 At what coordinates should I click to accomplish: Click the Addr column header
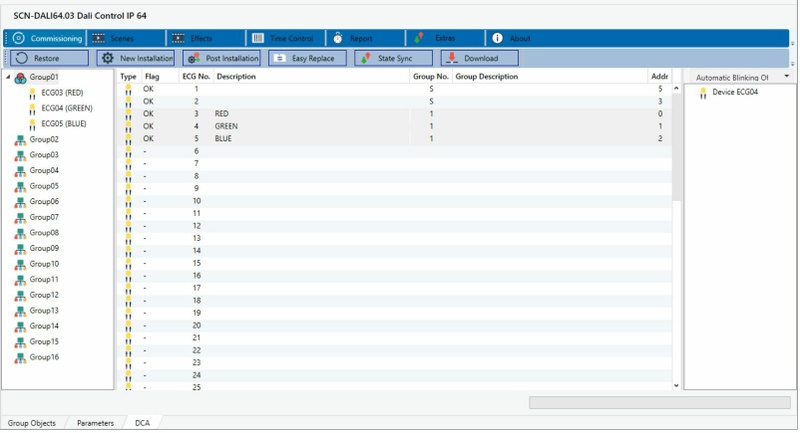point(660,77)
